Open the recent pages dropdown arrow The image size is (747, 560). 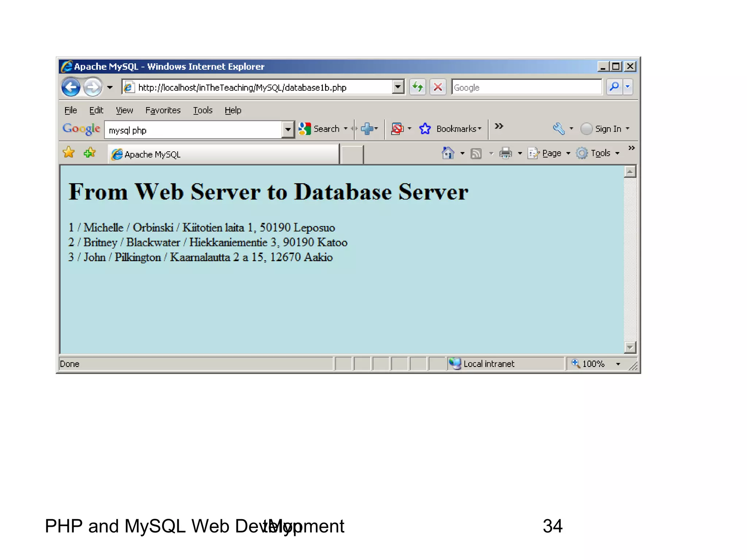click(110, 87)
